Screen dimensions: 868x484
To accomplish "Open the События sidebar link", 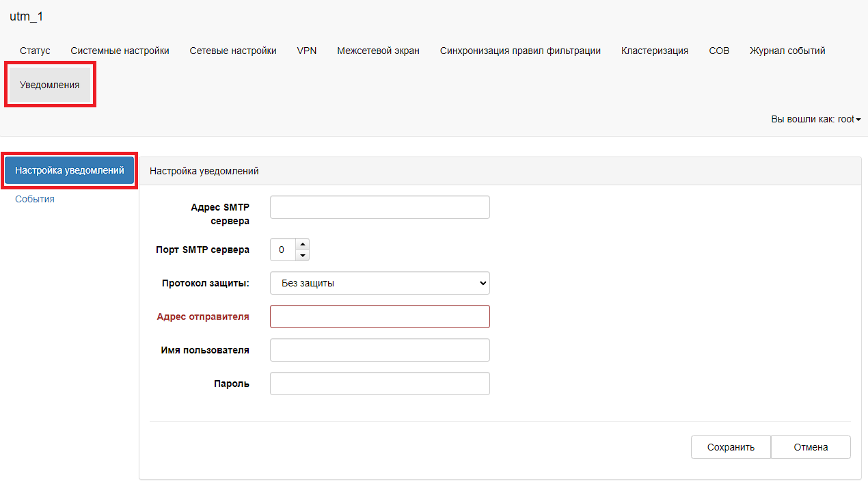I will (x=35, y=199).
